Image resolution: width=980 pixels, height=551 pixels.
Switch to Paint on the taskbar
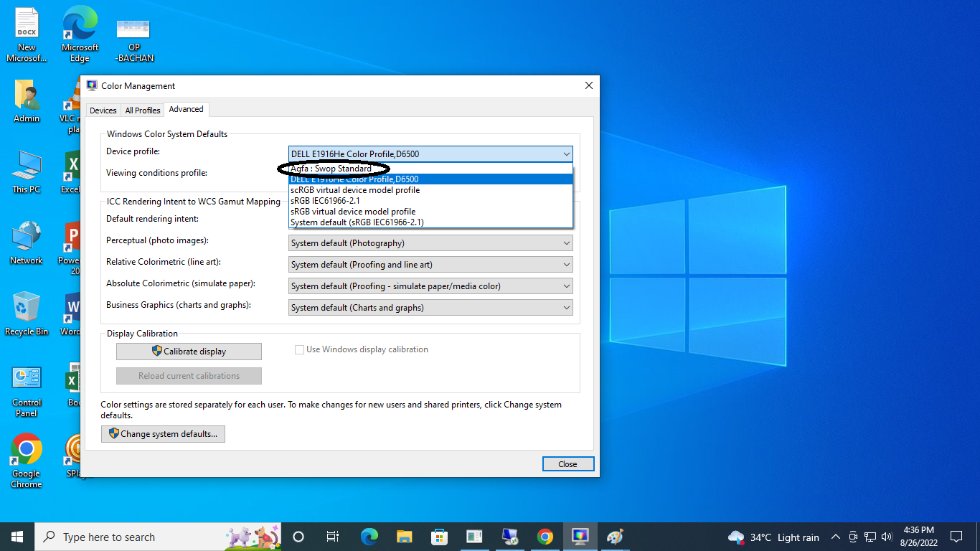[x=615, y=537]
